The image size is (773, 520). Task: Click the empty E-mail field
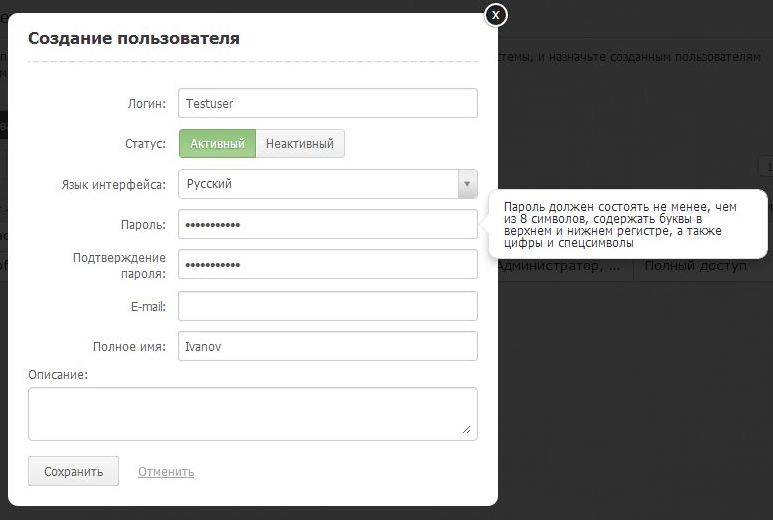tap(327, 306)
